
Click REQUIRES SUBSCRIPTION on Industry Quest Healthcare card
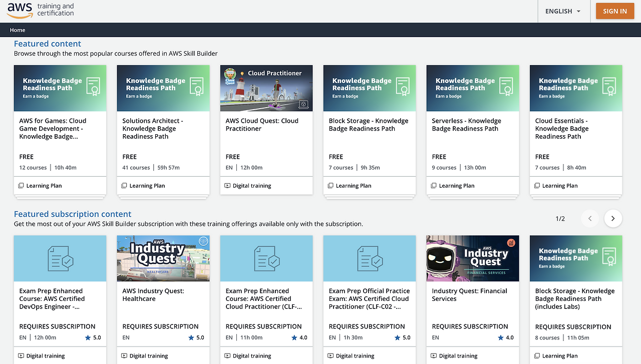[x=161, y=326]
